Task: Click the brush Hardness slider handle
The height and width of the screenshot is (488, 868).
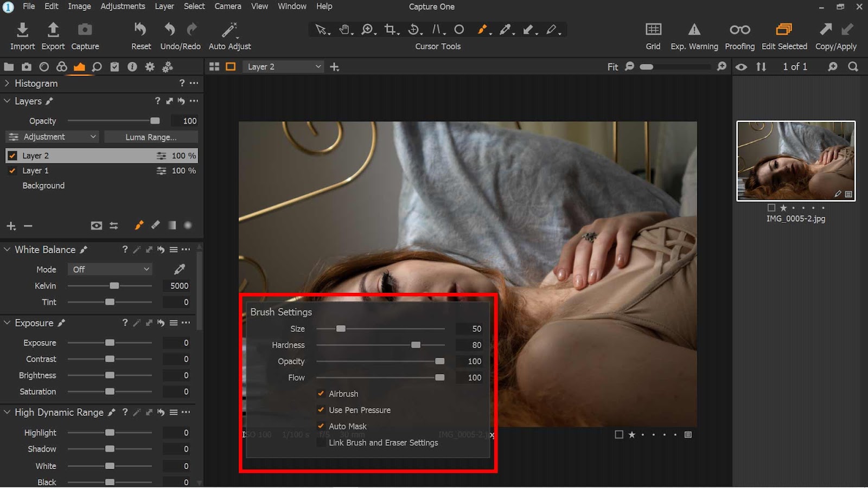Action: coord(416,345)
